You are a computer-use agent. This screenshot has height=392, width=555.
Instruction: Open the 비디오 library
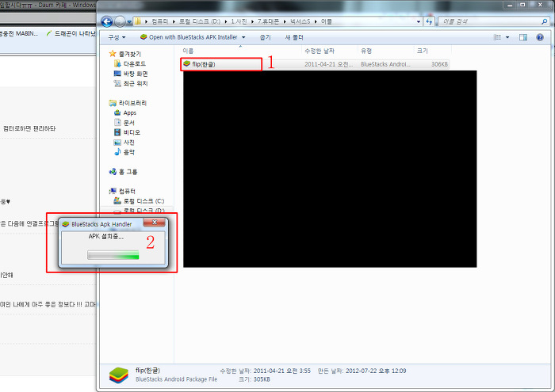pos(132,132)
